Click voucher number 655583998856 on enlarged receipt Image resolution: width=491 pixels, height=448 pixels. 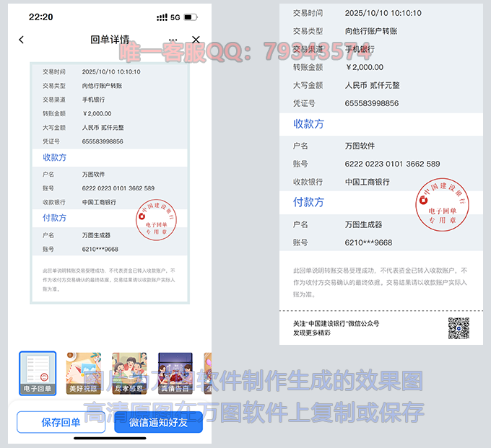(x=372, y=103)
